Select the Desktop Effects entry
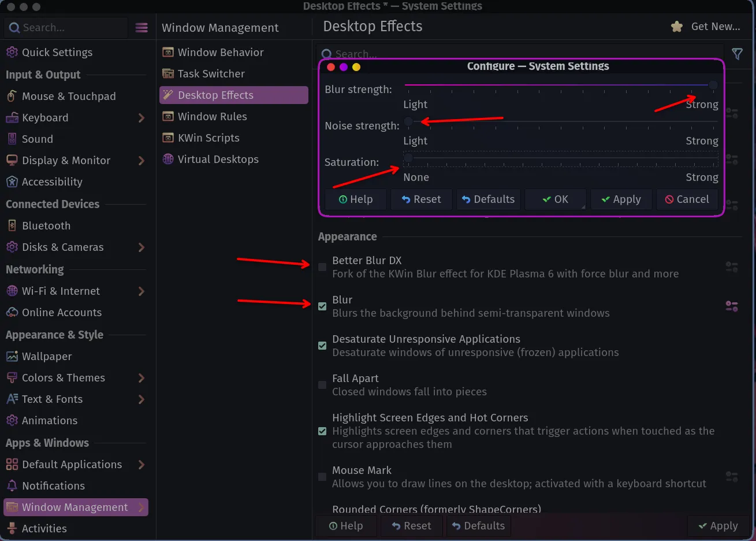Viewport: 756px width, 541px height. tap(233, 95)
